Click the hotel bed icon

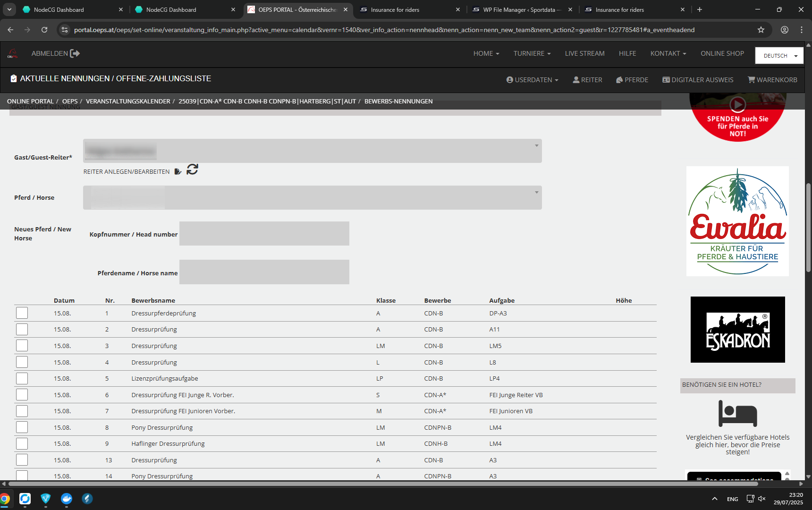[737, 413]
